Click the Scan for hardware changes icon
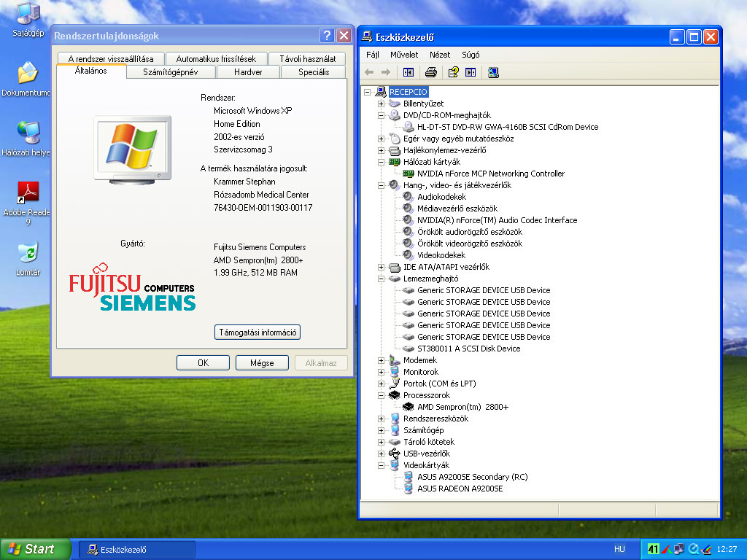Viewport: 747px width, 560px height. tap(493, 72)
